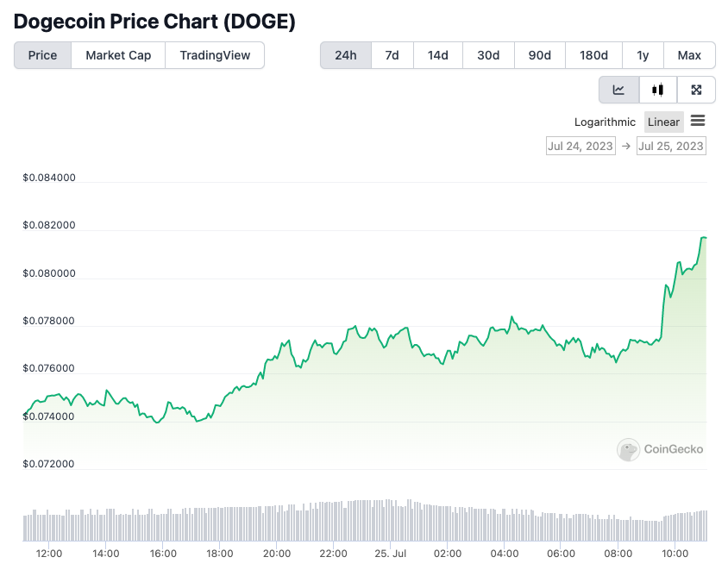Screen dimensions: 728x576
Task: Set the chart range to 14d
Action: pyautogui.click(x=438, y=55)
